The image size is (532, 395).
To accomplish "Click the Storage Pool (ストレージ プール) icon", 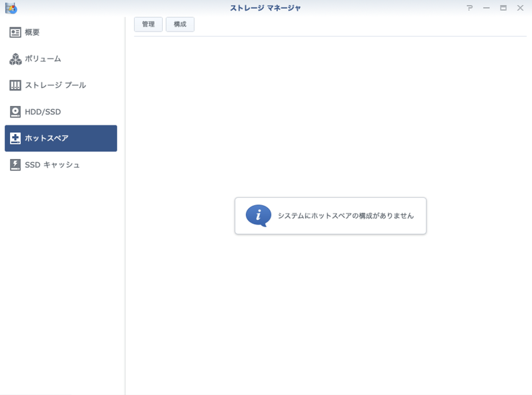I will pyautogui.click(x=15, y=85).
